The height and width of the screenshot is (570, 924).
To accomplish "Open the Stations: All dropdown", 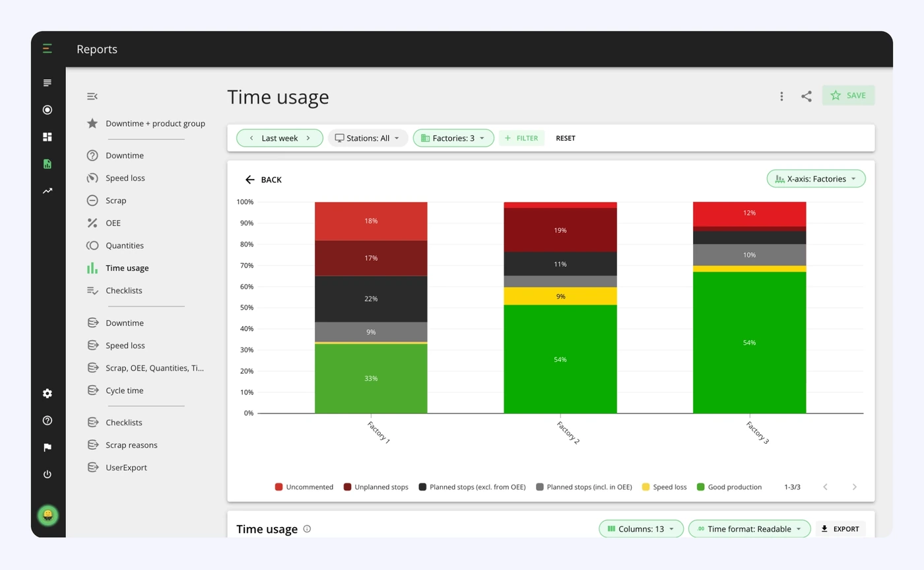I will (368, 138).
